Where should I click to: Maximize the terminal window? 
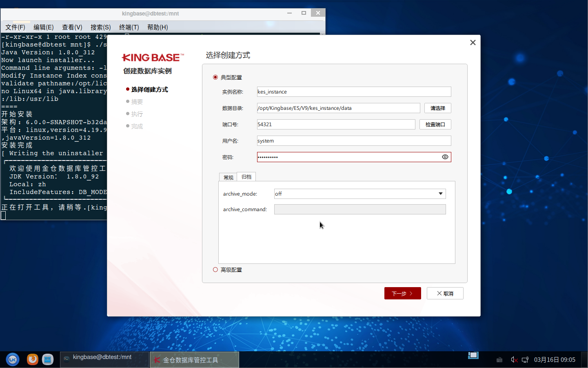pos(304,13)
